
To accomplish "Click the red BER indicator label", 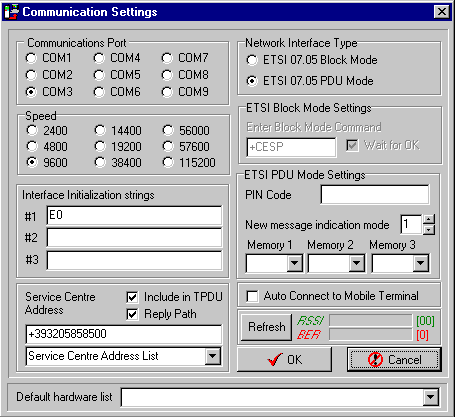I will click(309, 334).
